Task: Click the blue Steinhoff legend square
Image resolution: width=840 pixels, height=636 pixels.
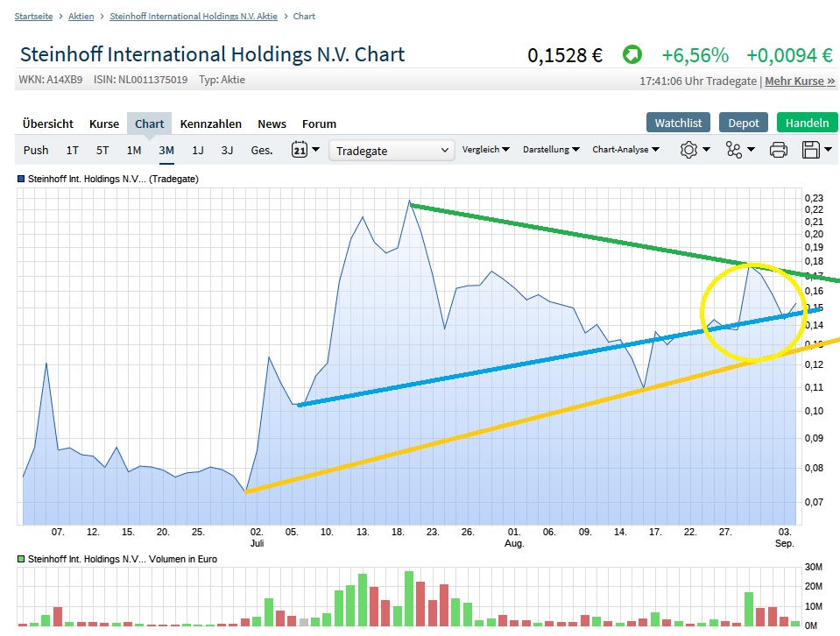Action: click(21, 179)
